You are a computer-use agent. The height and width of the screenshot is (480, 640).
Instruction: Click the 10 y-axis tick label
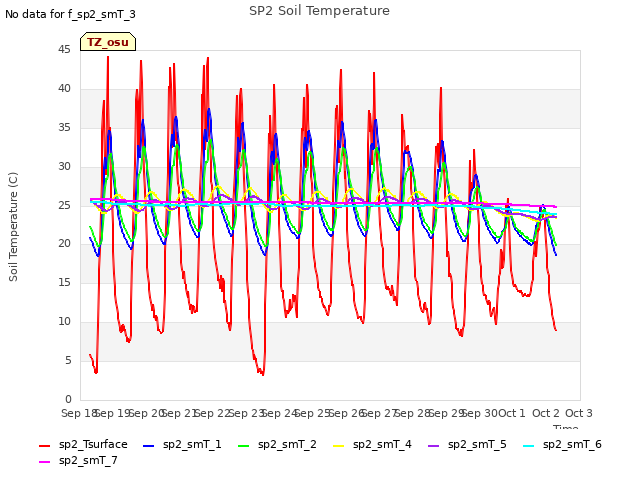64,321
